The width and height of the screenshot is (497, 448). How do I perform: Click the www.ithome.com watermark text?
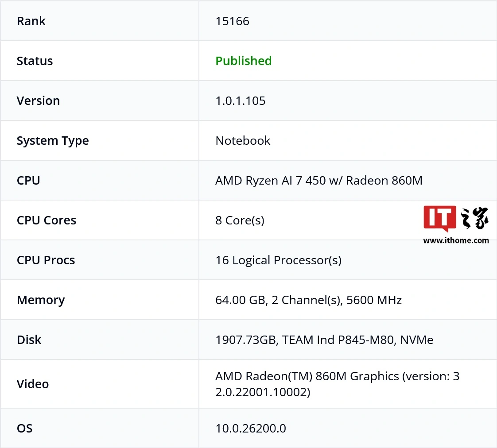(x=456, y=240)
